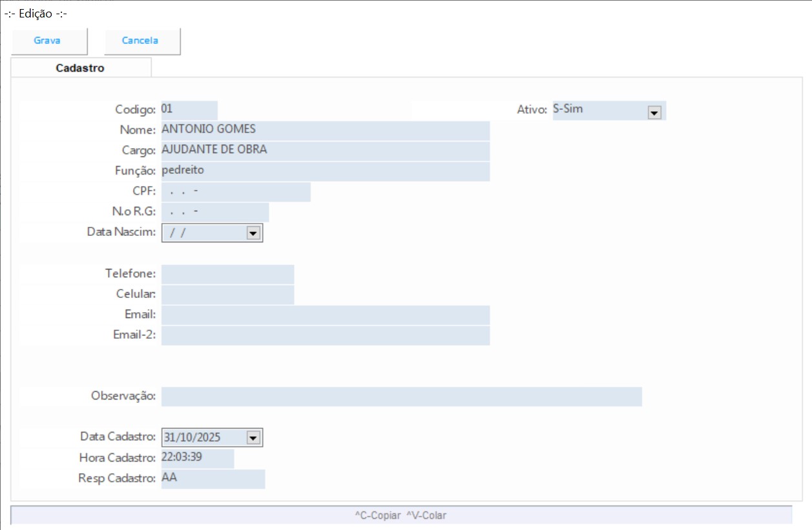Select the Resp Cadastro field with AA
Viewport: 812px width, 530px height.
[213, 479]
